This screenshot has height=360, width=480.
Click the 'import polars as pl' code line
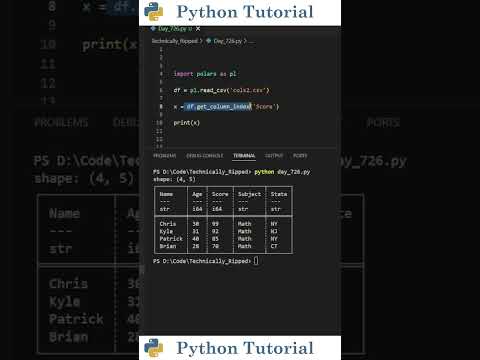(205, 74)
